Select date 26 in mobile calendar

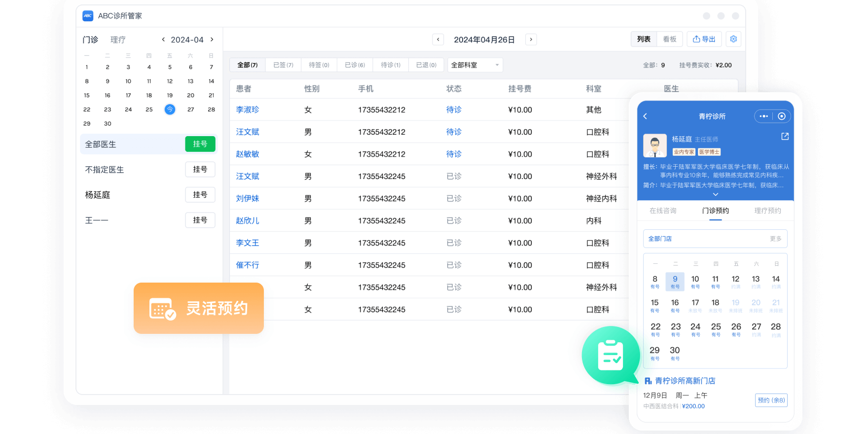click(736, 328)
